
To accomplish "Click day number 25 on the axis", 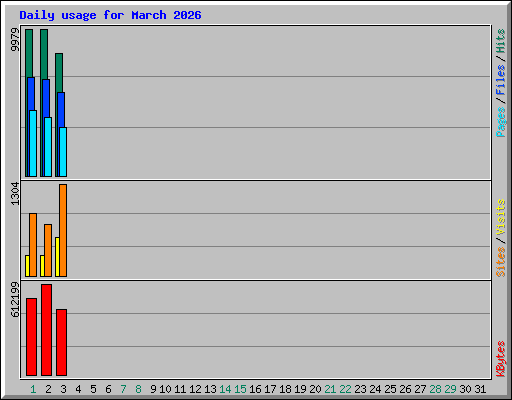I will 390,389.
